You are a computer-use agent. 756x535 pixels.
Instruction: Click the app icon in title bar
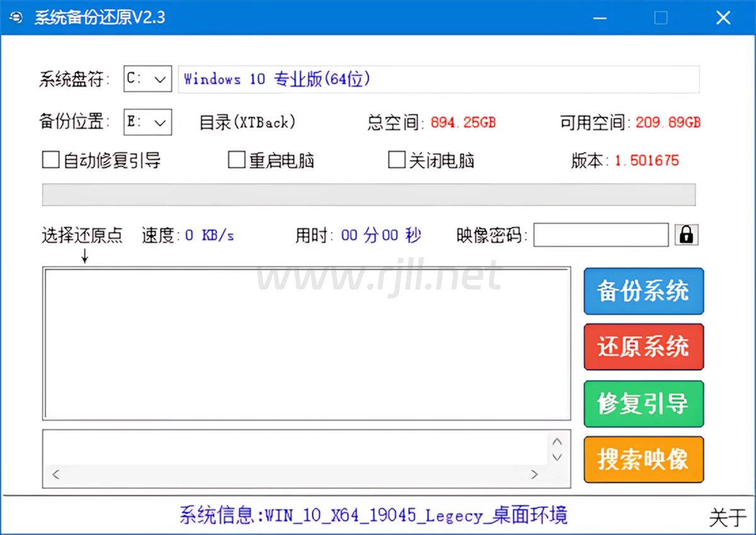click(x=16, y=18)
